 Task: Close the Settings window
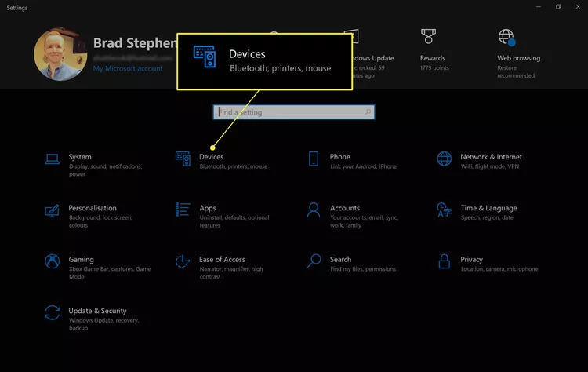coord(578,7)
